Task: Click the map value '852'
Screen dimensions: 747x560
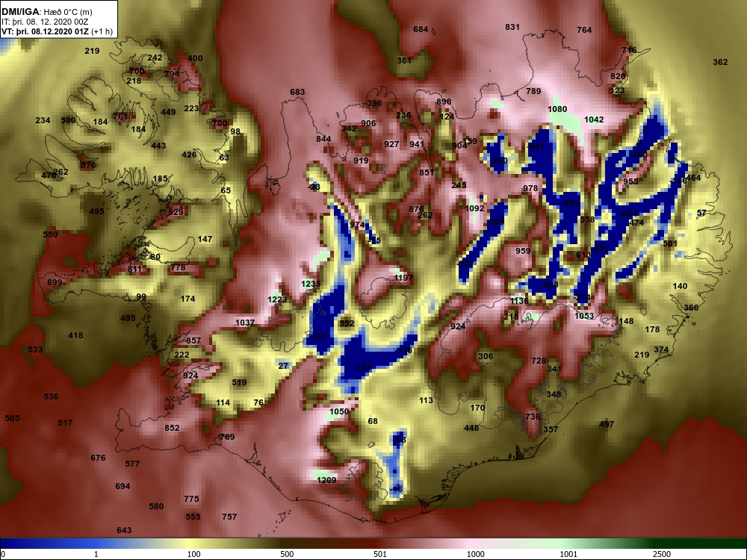Action: pyautogui.click(x=172, y=428)
